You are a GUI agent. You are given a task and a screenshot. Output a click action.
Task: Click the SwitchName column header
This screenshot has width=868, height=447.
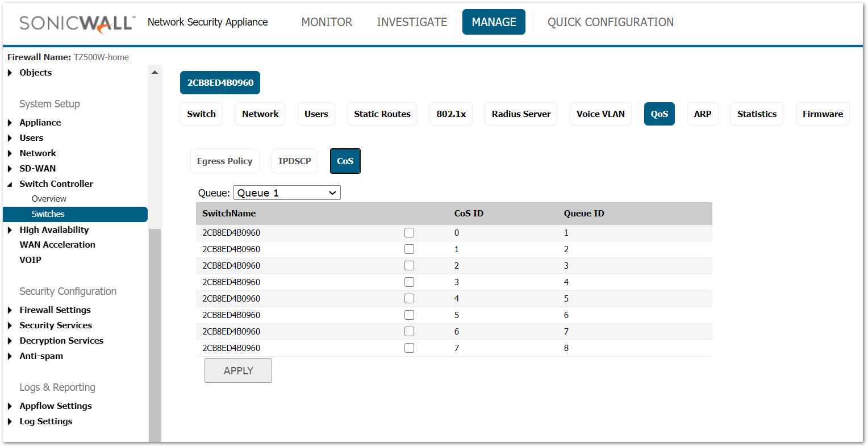(229, 214)
